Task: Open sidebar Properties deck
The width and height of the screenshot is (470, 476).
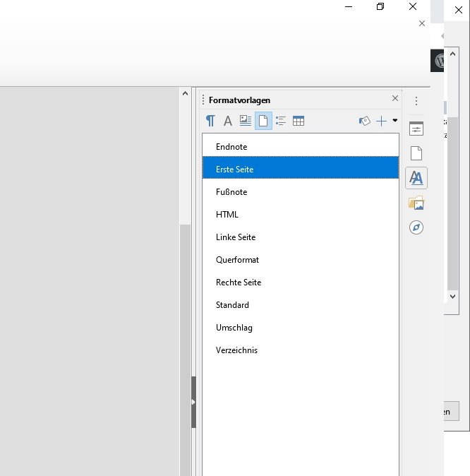Action: pyautogui.click(x=416, y=129)
